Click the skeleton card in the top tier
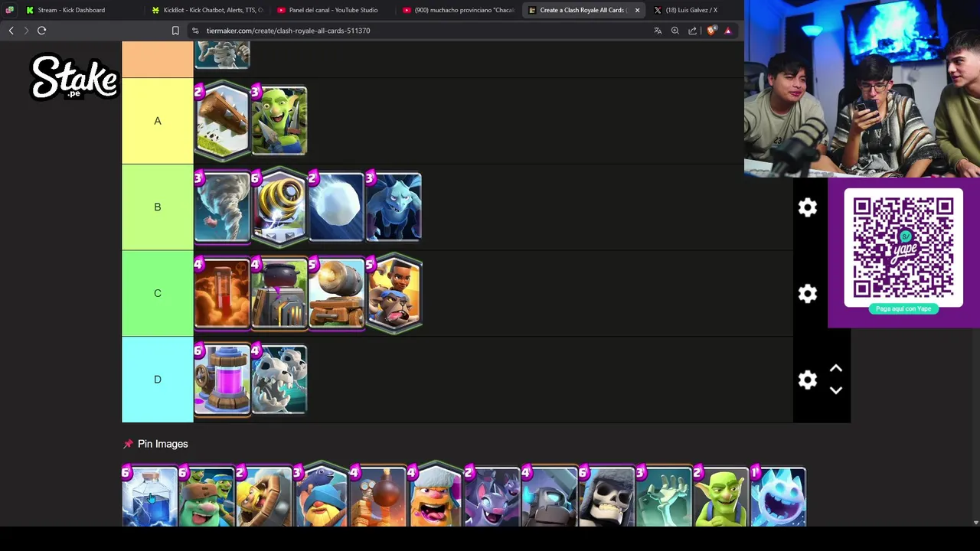The width and height of the screenshot is (980, 551). (222, 55)
